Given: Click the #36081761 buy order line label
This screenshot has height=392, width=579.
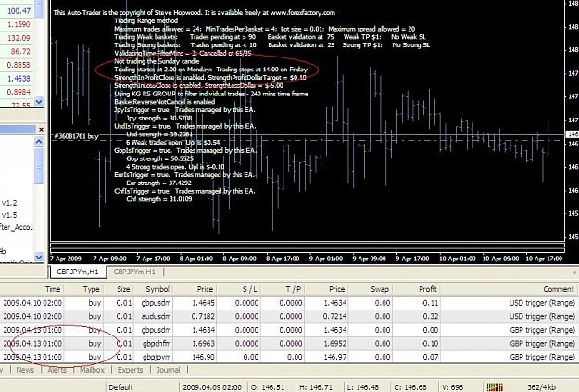Looking at the screenshot, I should click(76, 136).
